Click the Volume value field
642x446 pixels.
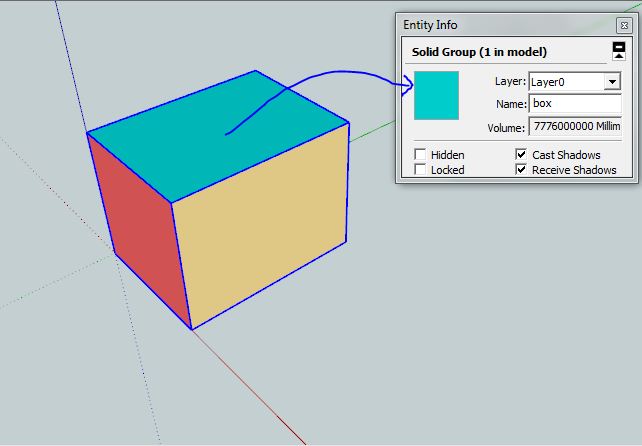pyautogui.click(x=575, y=127)
